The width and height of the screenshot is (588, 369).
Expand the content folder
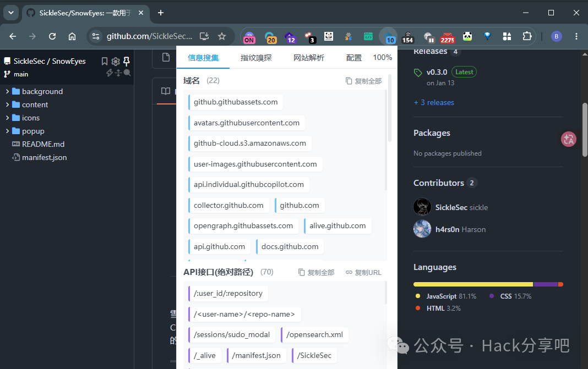point(7,104)
